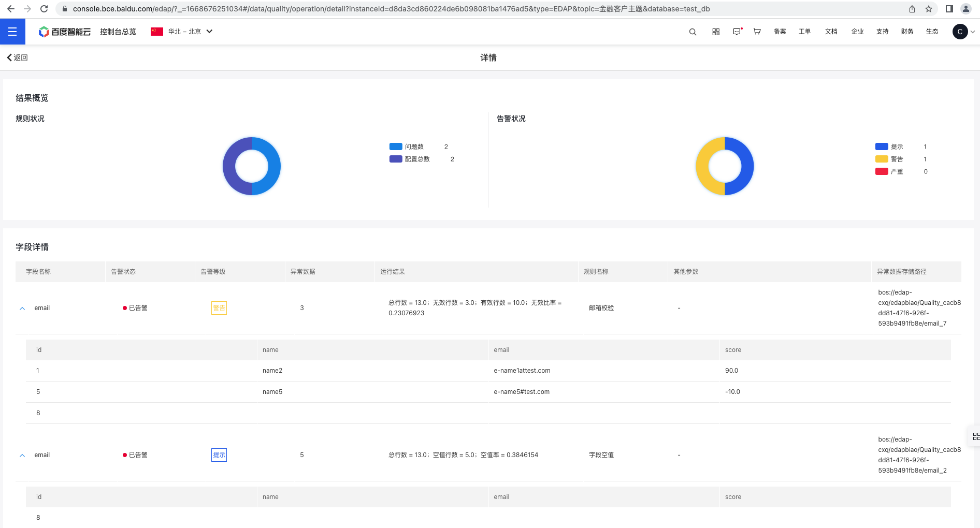
Task: Click the search magnifier icon
Action: point(693,32)
